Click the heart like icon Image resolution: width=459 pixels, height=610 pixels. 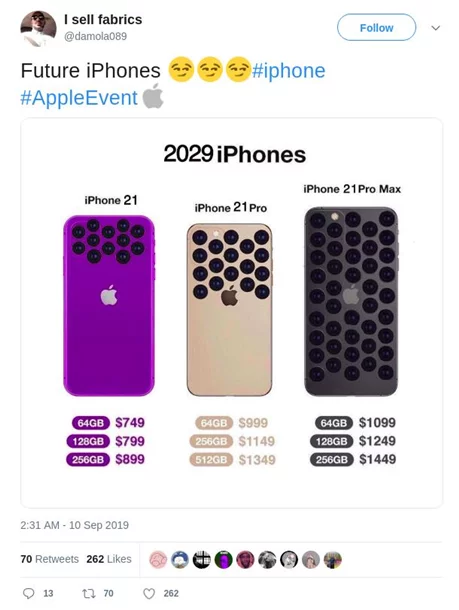[149, 593]
